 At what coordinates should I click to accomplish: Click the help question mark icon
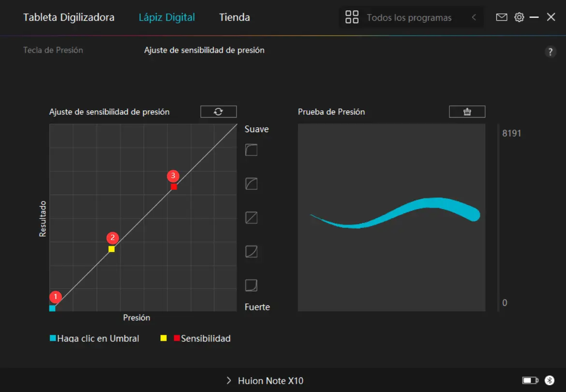(551, 52)
